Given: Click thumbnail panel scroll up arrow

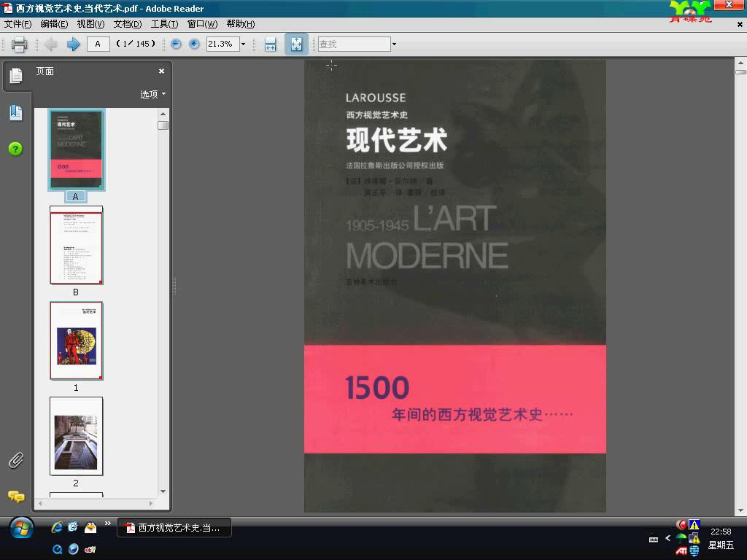Looking at the screenshot, I should pos(163,114).
